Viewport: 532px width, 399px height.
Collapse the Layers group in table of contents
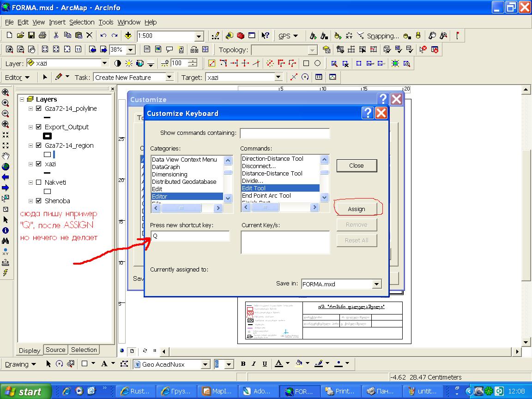click(x=22, y=99)
